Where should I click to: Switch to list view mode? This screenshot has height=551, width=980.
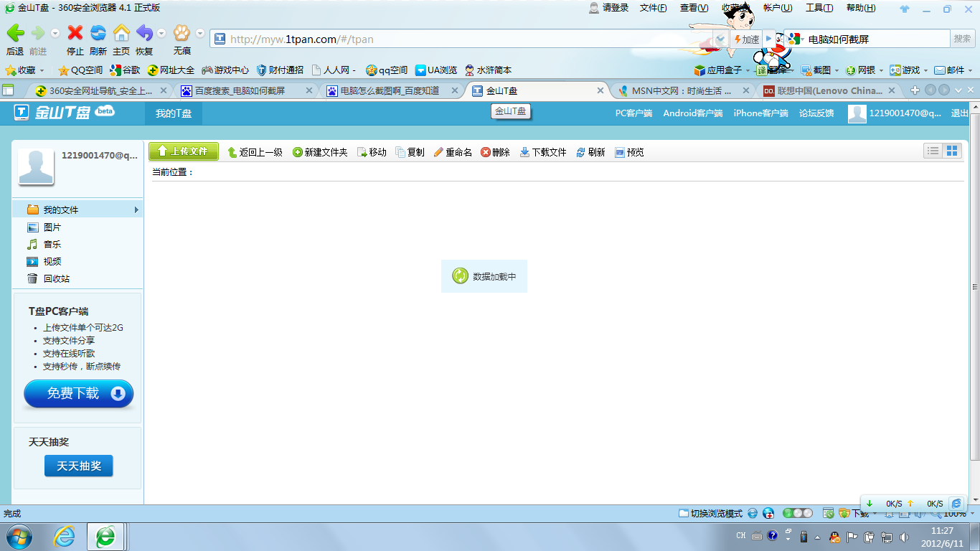coord(933,151)
